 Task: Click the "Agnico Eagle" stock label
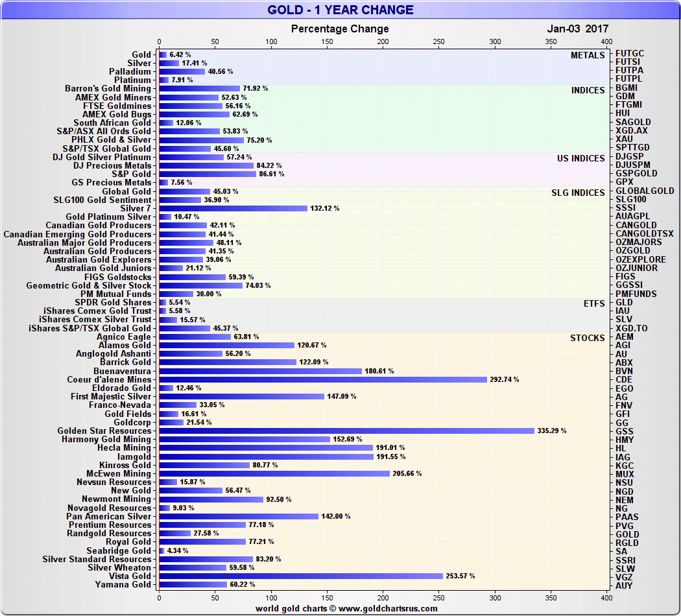pyautogui.click(x=124, y=337)
